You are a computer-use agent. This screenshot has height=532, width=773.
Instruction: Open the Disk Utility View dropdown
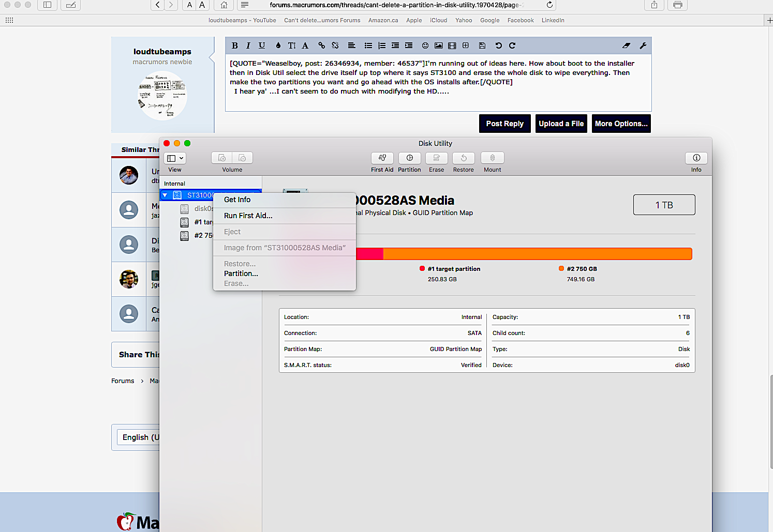coord(175,158)
